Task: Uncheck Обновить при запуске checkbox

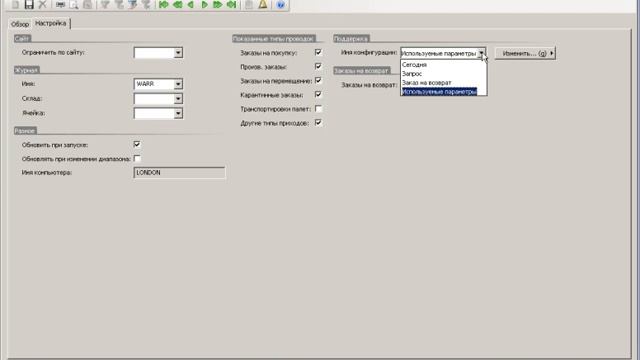Action: click(x=137, y=144)
